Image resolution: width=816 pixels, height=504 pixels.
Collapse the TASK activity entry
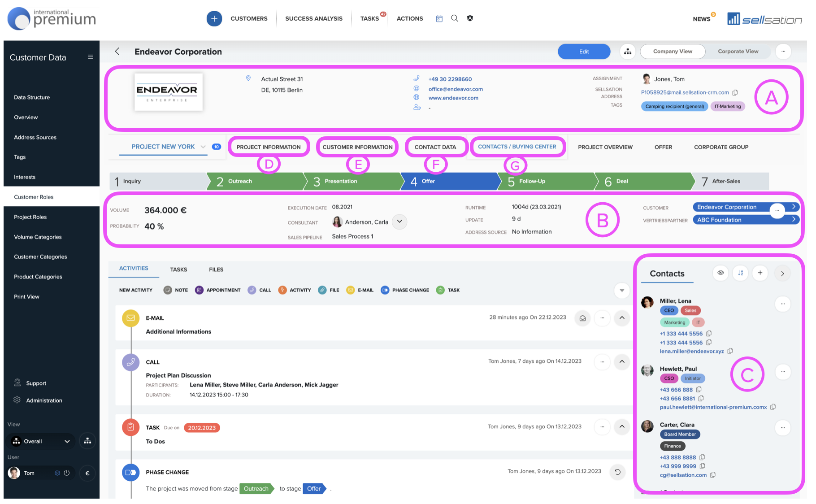[622, 427]
